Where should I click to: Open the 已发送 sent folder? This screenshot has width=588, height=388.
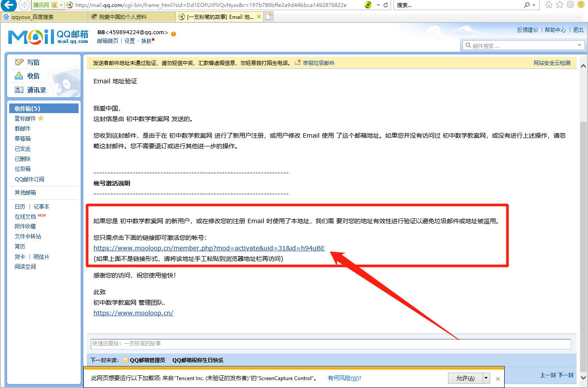tap(22, 149)
